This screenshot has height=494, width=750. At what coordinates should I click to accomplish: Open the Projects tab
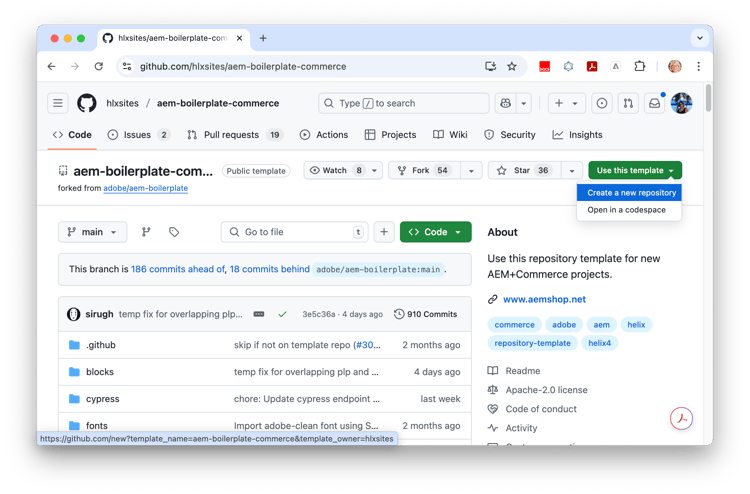[x=390, y=135]
